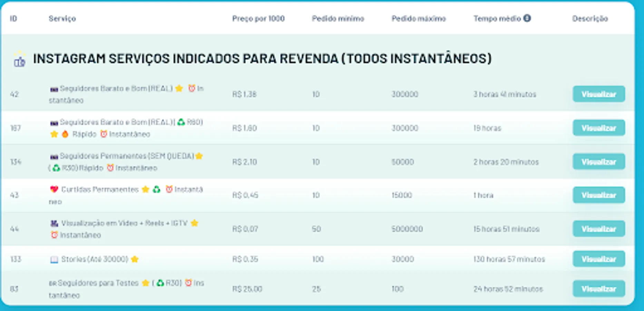Click Visualizar in the Reels + IGTV row
Image resolution: width=644 pixels, height=311 pixels.
tap(599, 229)
